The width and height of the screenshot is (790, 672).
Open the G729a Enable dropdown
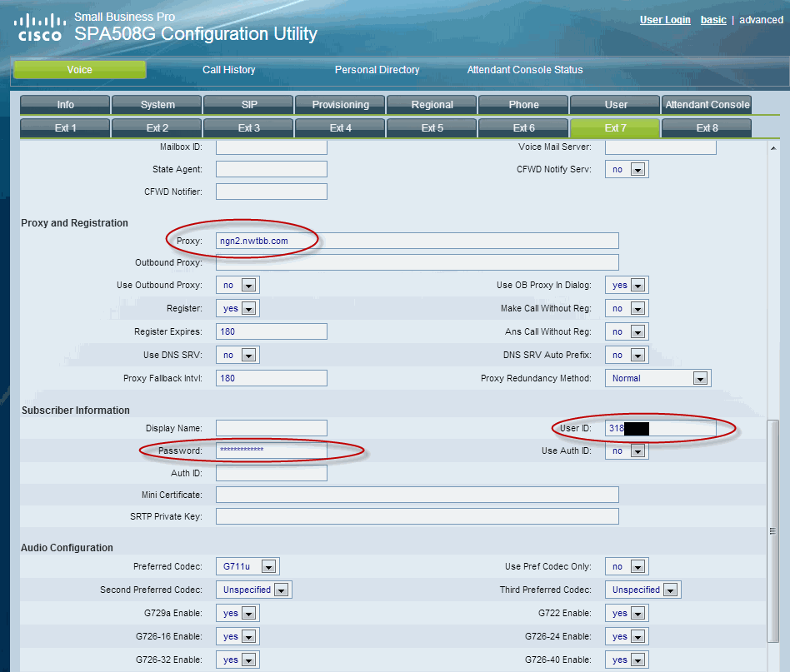click(x=237, y=613)
